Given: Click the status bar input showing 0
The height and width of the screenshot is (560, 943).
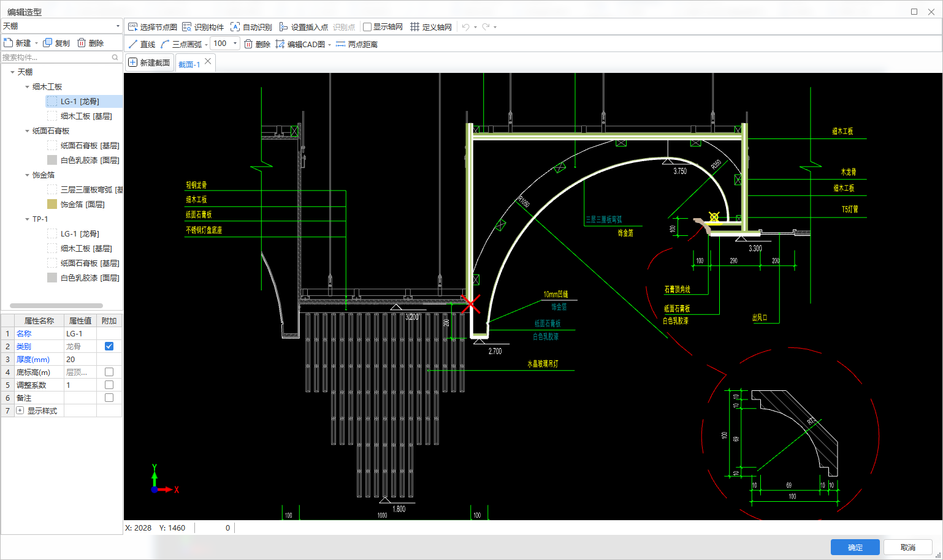Looking at the screenshot, I should pyautogui.click(x=215, y=528).
